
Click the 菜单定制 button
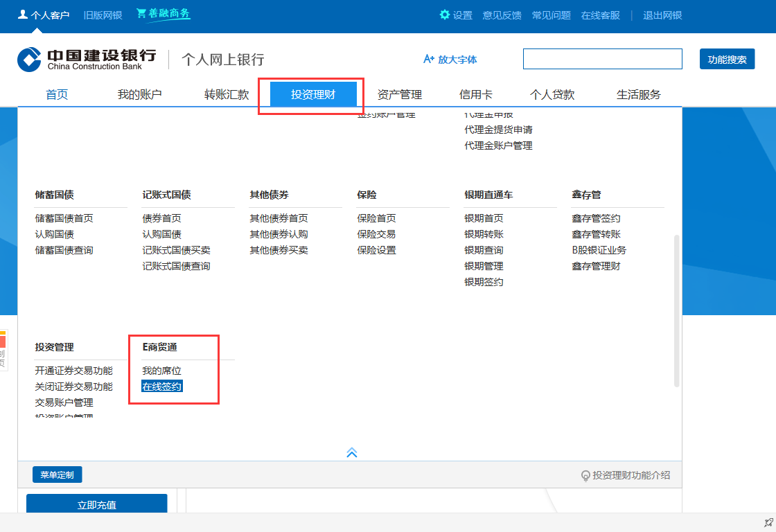tap(58, 475)
